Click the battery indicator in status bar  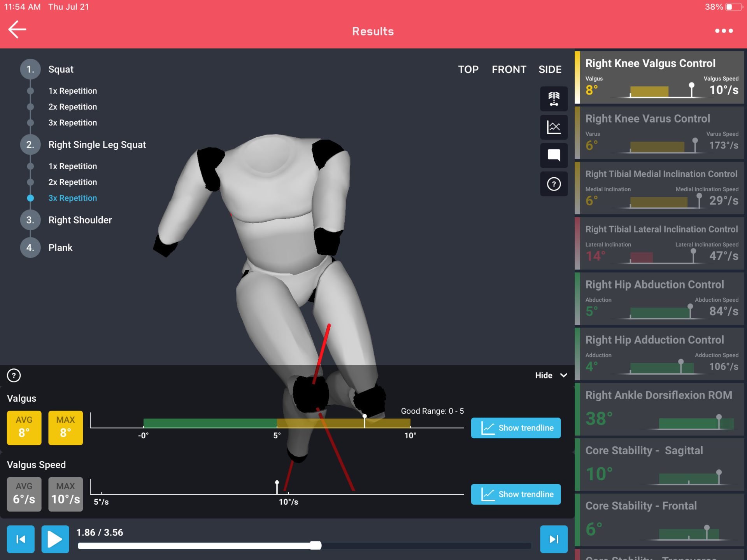coord(733,7)
